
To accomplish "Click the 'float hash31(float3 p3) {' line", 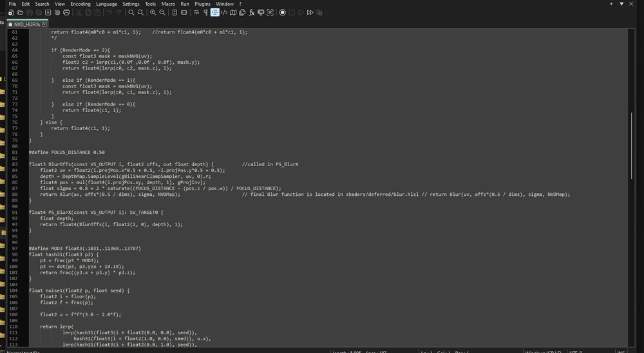I will (64, 254).
